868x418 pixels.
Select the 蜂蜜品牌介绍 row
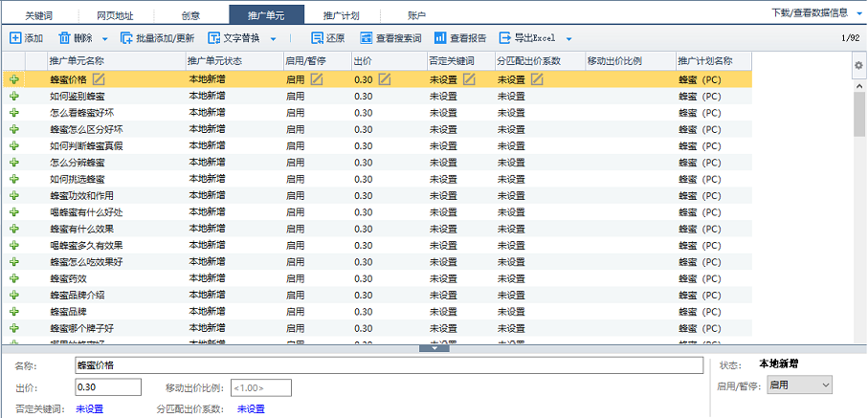[376, 296]
